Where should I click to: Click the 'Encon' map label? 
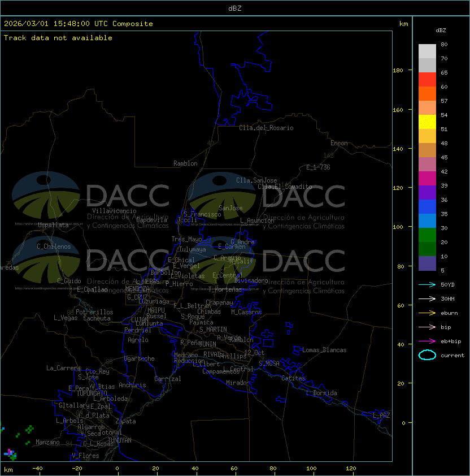pos(339,143)
